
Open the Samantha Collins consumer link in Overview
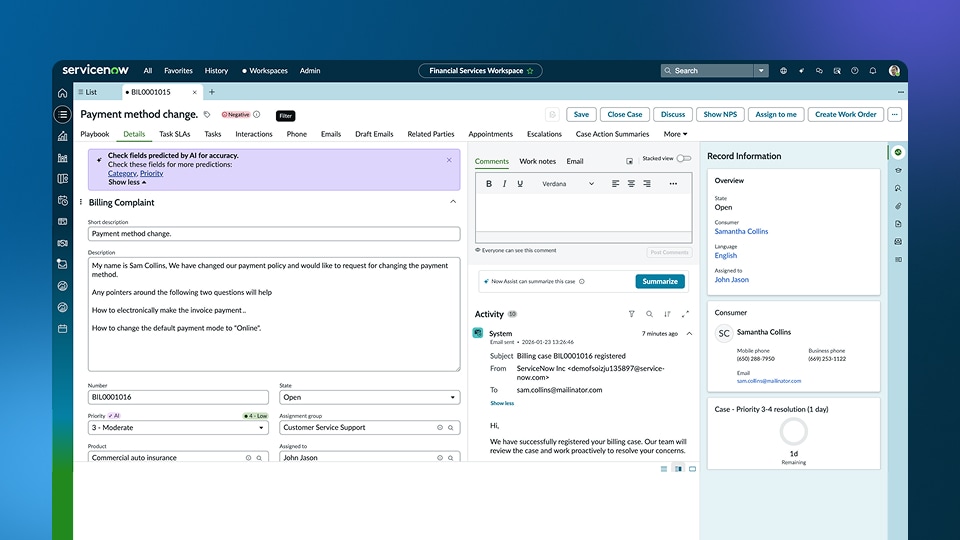(741, 231)
